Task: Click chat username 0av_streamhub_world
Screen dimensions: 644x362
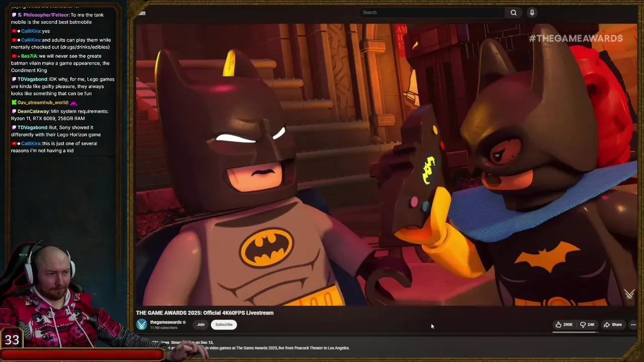Action: coord(43,103)
